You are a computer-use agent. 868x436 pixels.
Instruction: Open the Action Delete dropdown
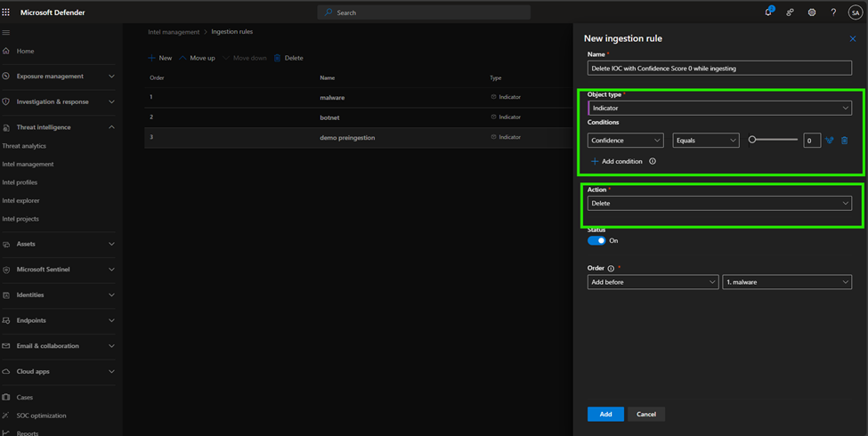pos(719,203)
